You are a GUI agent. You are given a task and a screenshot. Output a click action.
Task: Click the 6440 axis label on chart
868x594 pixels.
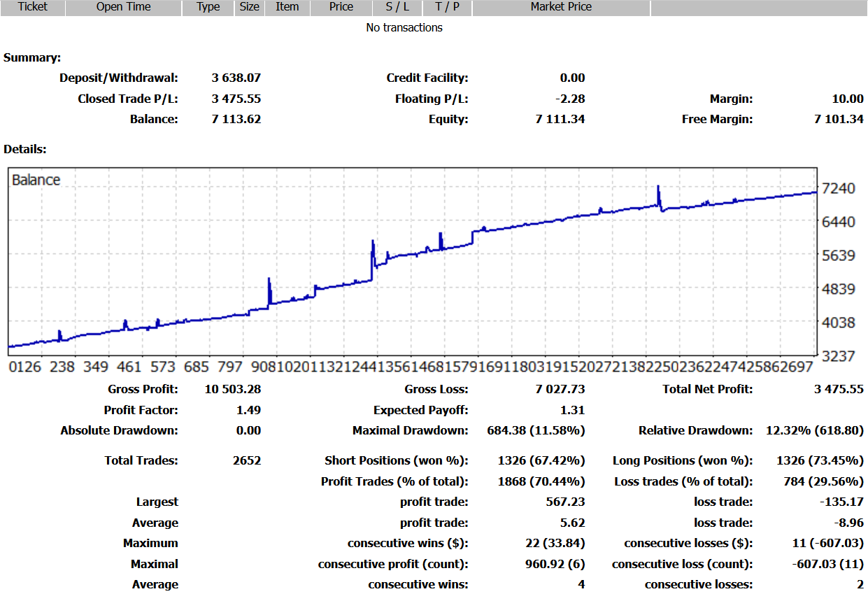point(839,222)
